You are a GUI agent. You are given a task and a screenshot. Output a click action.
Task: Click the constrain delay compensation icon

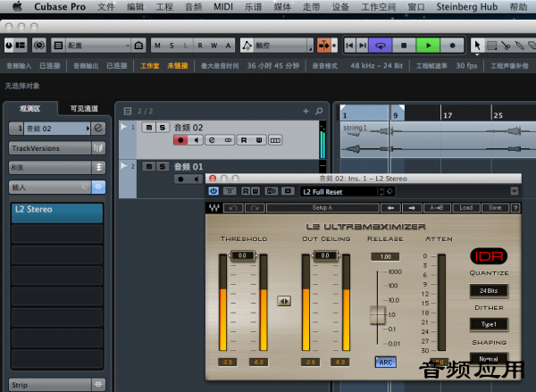pos(39,46)
